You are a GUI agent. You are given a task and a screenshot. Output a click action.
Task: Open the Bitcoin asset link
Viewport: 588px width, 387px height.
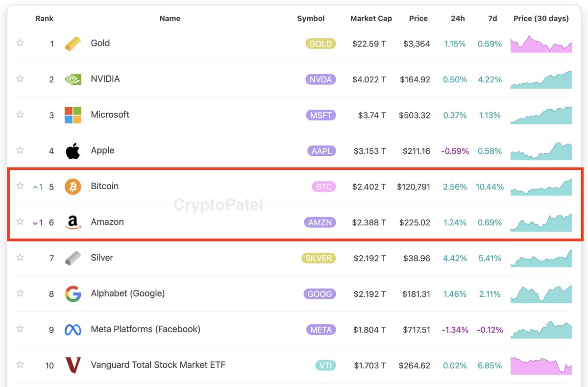(x=105, y=186)
